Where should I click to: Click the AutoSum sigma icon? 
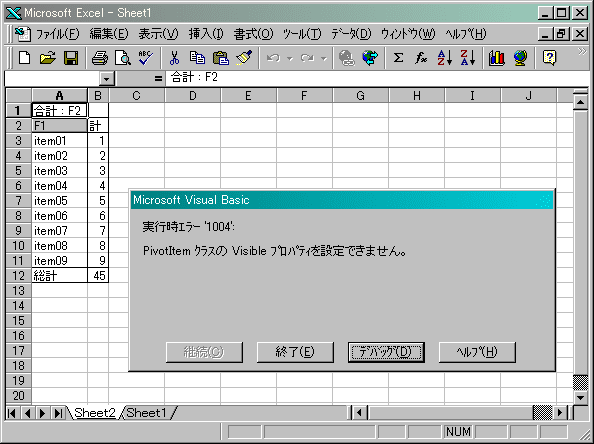pyautogui.click(x=398, y=58)
